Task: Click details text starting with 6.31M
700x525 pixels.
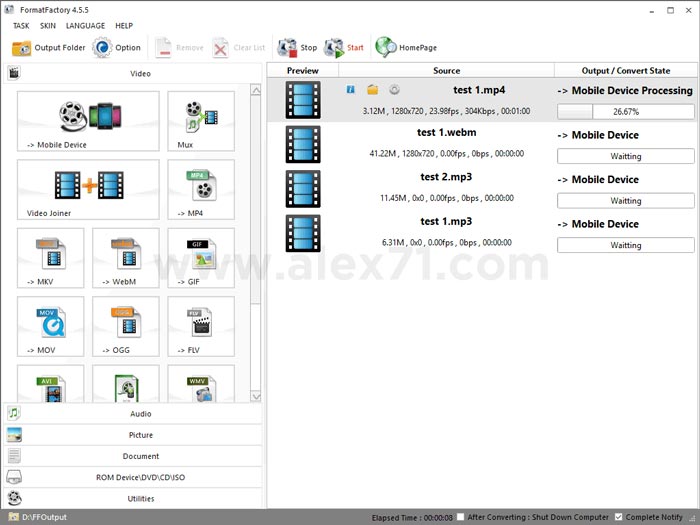Action: pos(446,242)
